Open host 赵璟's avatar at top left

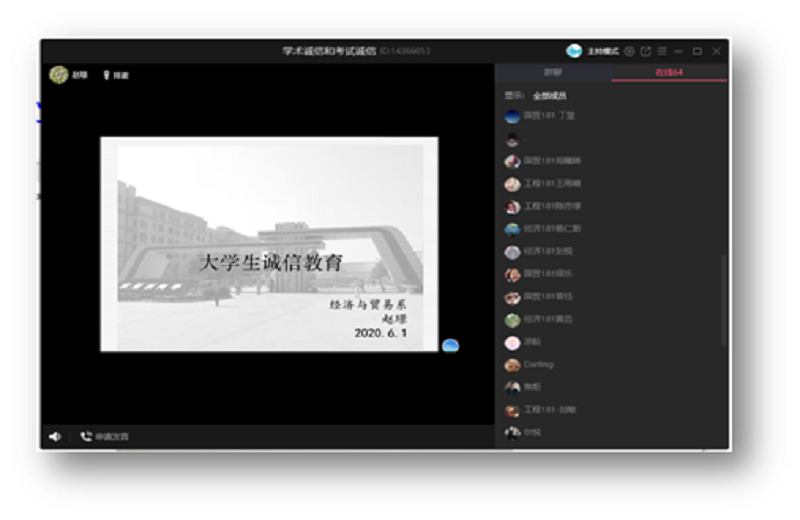point(59,75)
